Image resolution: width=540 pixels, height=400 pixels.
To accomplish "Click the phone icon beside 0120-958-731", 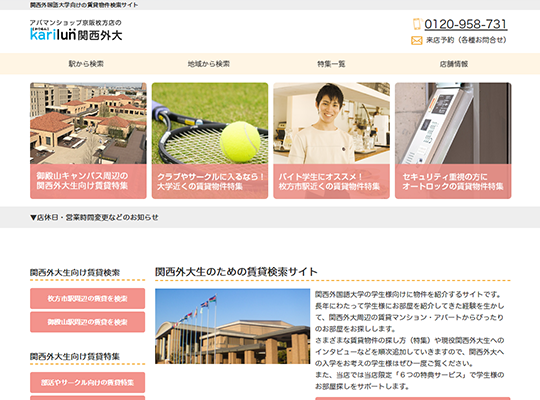I will 417,24.
